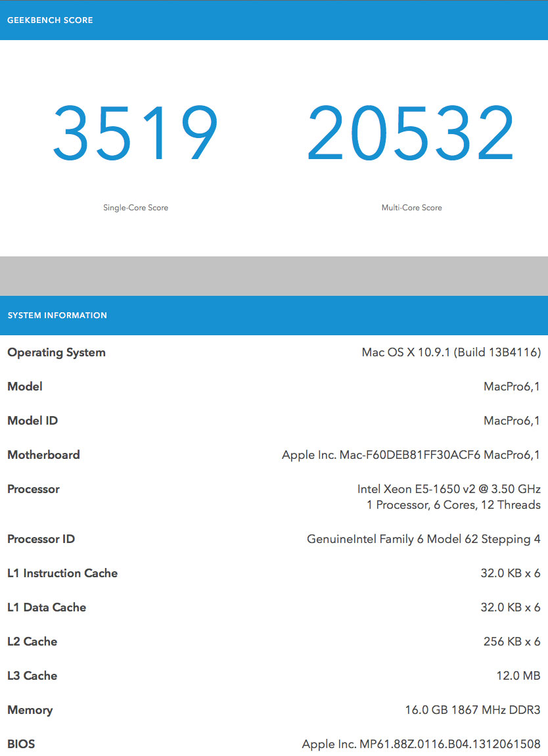Click the Processor row label

coord(34,489)
